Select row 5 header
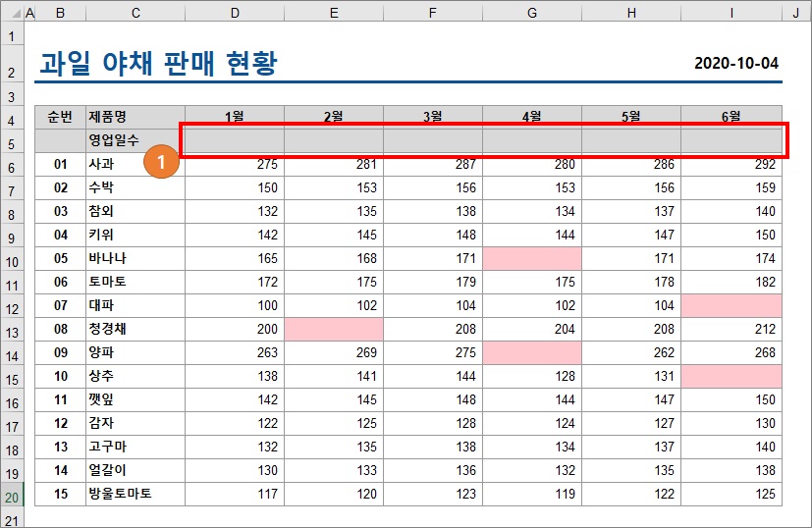812x528 pixels. pos(12,143)
